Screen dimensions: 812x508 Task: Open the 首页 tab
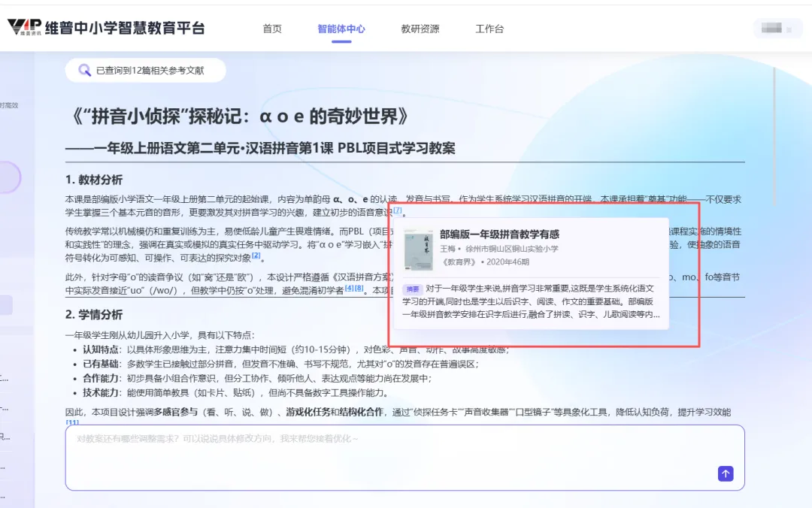(272, 29)
